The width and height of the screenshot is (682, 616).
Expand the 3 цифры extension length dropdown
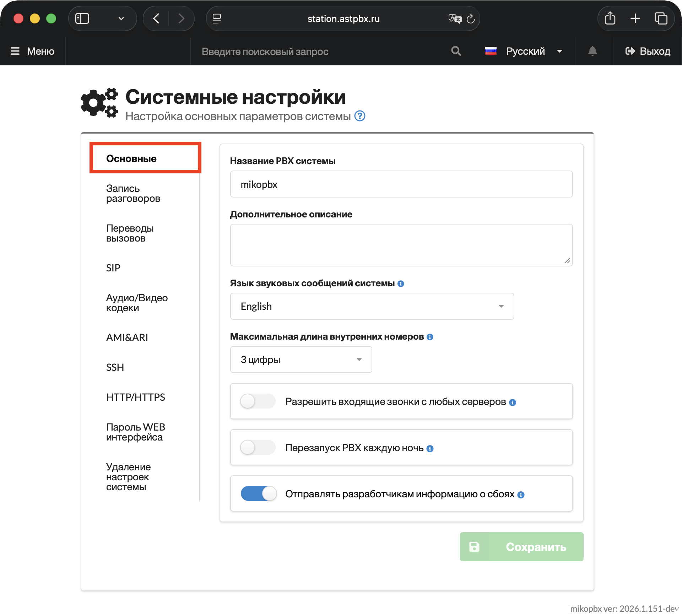pos(301,360)
